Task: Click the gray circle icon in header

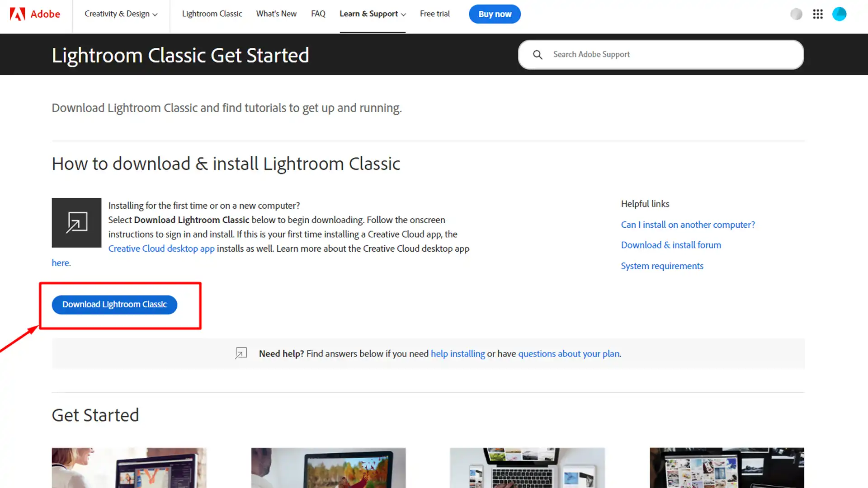Action: [x=796, y=14]
